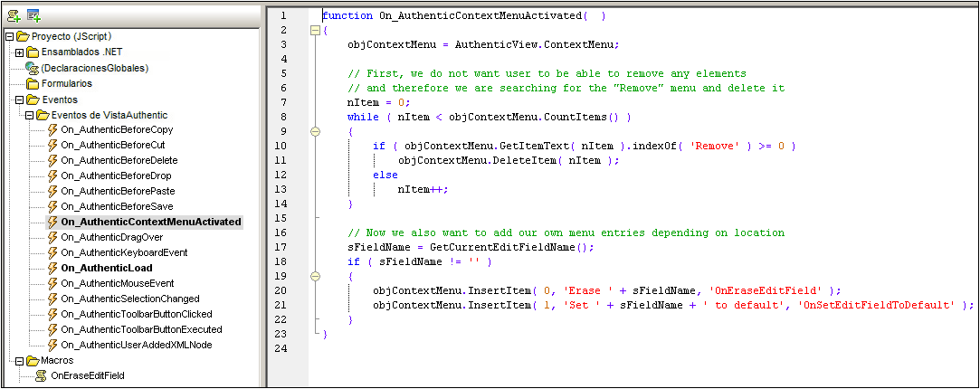Collapse code fold marker on line 2
Viewport: 980px width, 389px height.
315,30
